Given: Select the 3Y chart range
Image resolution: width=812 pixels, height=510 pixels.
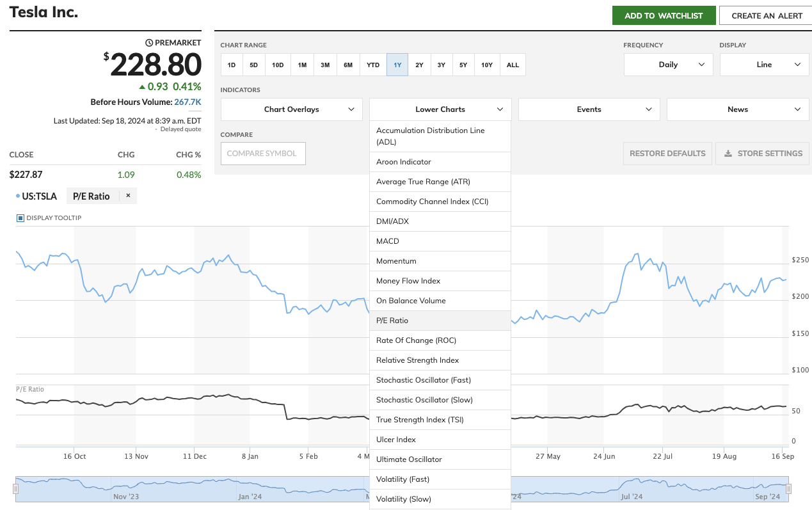Looking at the screenshot, I should (x=442, y=65).
